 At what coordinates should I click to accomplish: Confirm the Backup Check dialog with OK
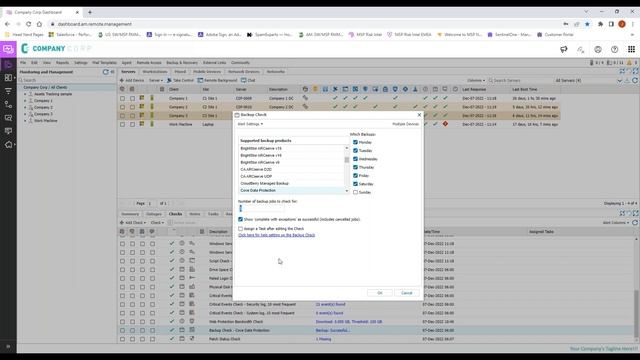(380, 293)
